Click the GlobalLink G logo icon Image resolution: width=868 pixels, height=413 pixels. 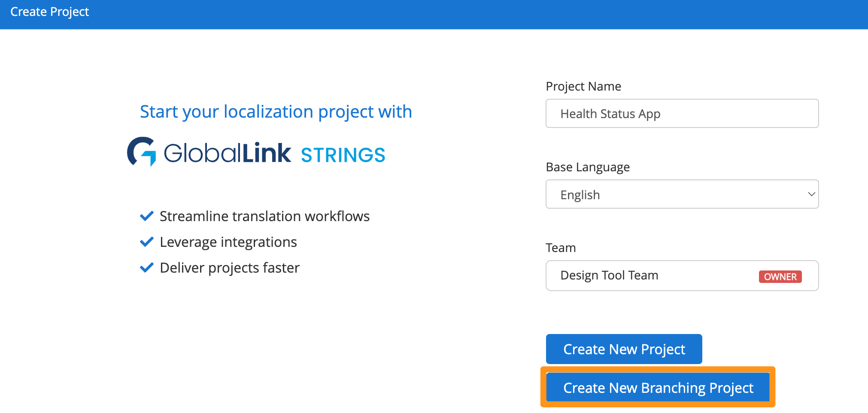point(141,152)
